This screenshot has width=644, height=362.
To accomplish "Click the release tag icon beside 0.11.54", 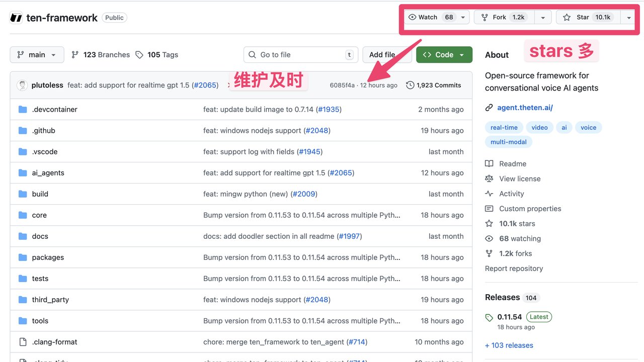I will coord(489,317).
